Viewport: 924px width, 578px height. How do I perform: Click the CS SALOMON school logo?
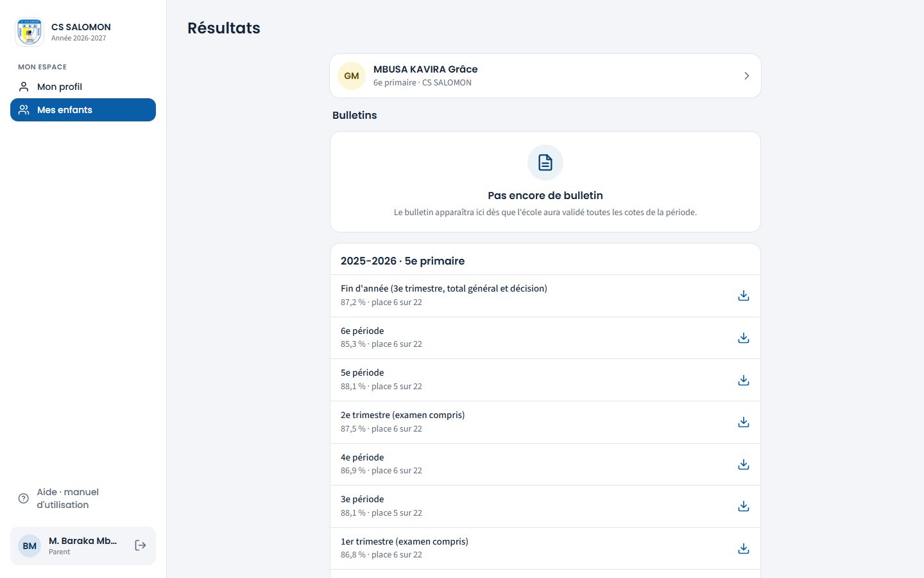pos(30,32)
